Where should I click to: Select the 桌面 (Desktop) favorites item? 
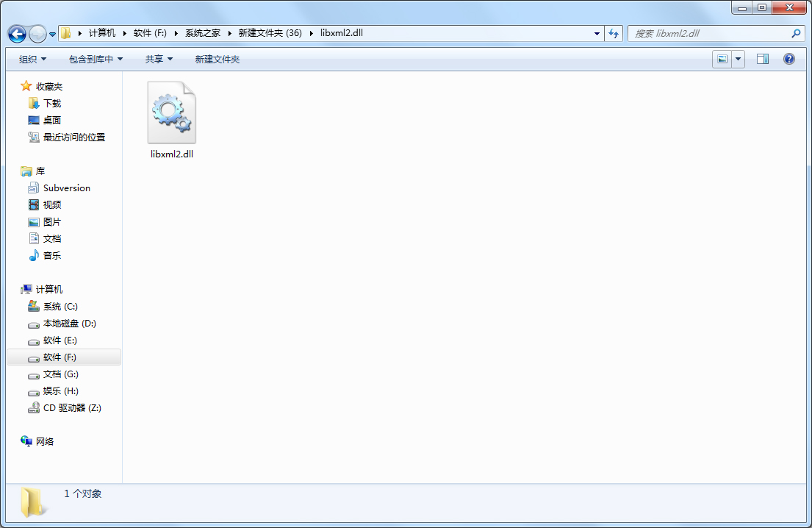[x=48, y=120]
